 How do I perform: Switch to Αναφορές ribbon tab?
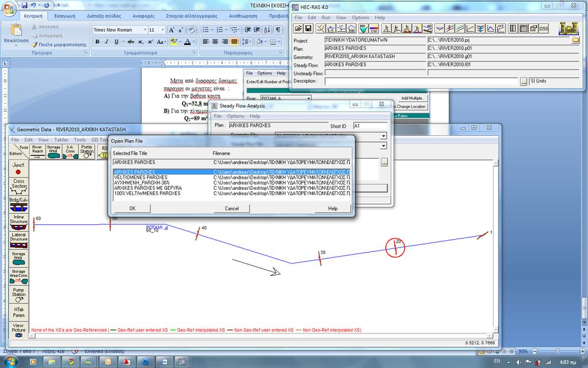[143, 16]
